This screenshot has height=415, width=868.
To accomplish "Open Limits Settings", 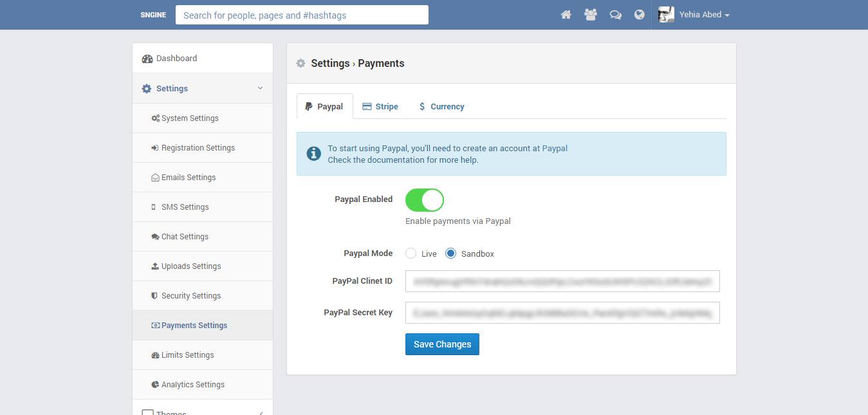I will (203, 355).
